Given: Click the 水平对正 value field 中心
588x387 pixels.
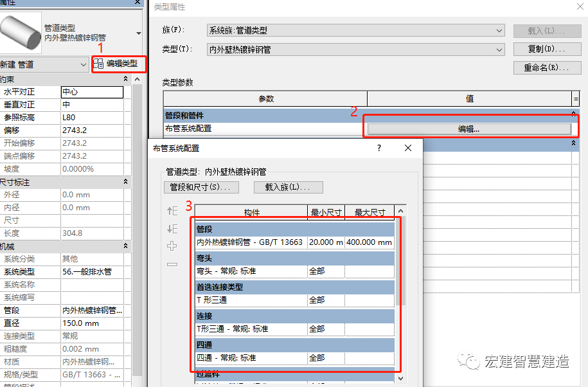Looking at the screenshot, I should pos(93,92).
